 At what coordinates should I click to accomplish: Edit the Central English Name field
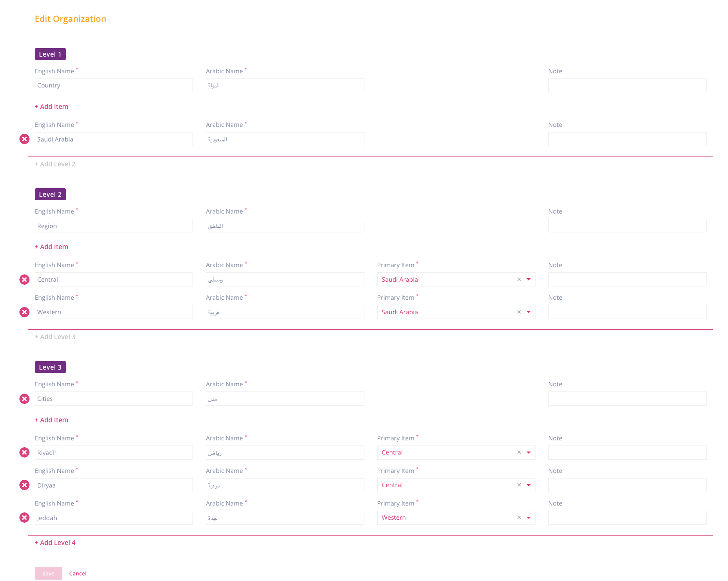click(114, 280)
